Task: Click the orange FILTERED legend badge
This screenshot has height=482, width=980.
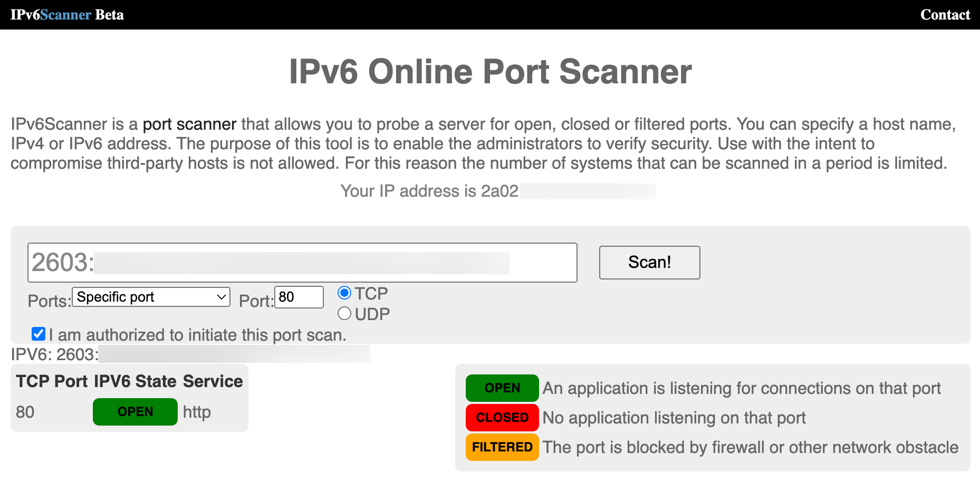Action: point(502,447)
